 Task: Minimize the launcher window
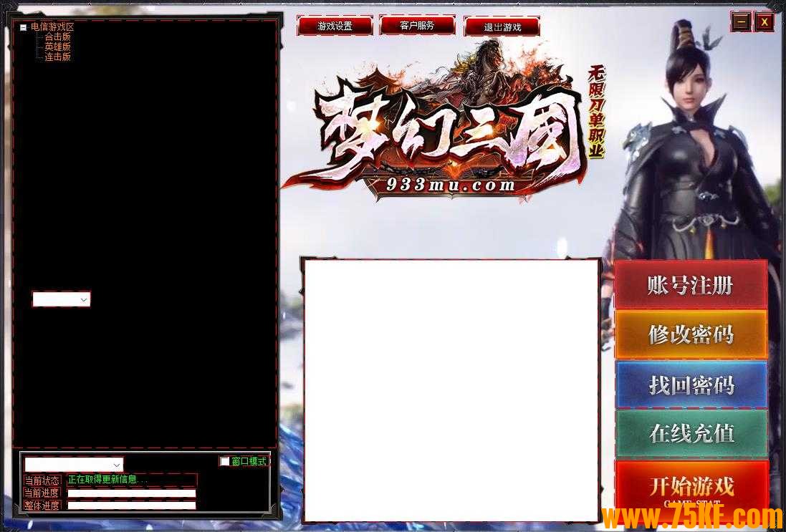[x=741, y=22]
